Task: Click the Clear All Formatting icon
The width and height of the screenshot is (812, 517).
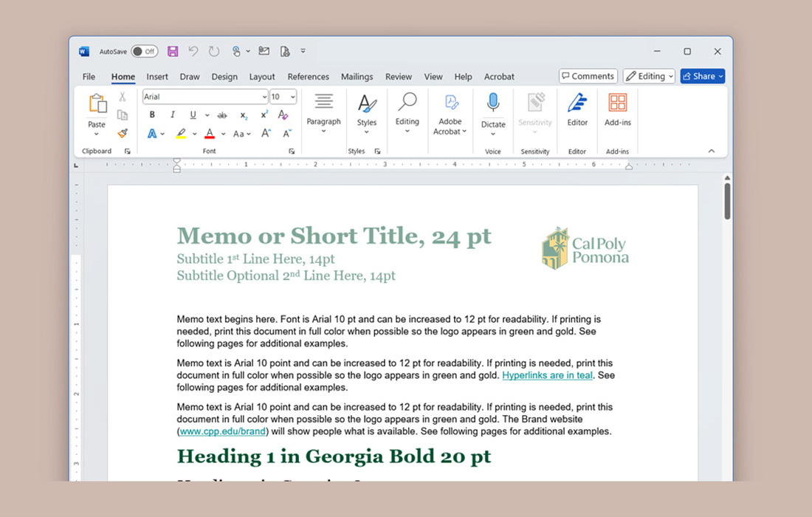Action: coord(283,114)
